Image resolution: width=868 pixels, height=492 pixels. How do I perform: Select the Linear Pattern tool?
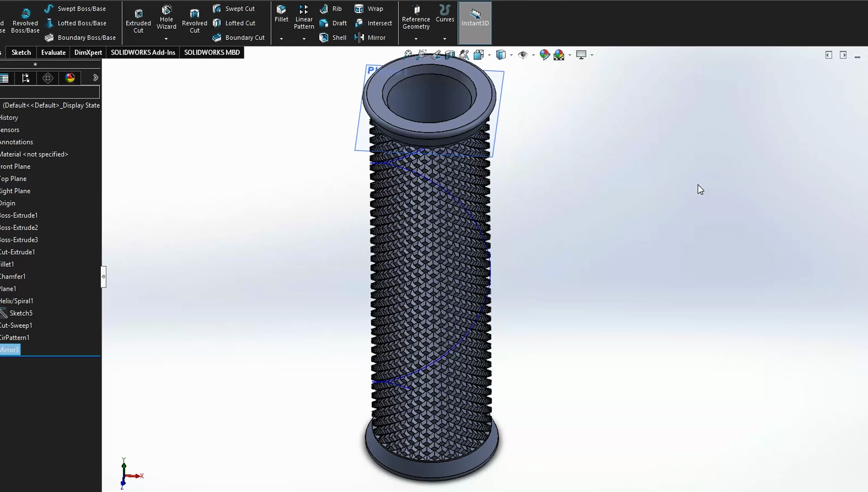(x=303, y=17)
